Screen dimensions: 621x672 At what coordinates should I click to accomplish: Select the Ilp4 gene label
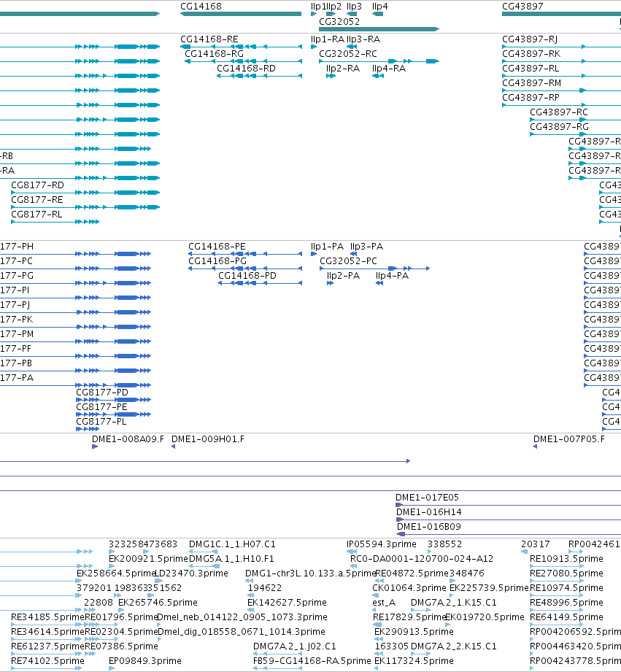point(379,7)
